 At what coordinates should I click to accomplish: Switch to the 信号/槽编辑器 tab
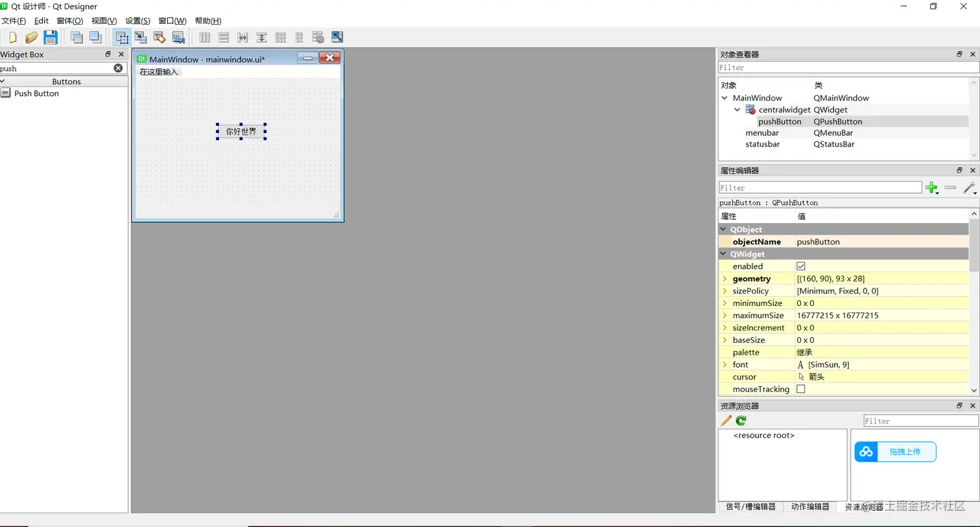(x=751, y=507)
